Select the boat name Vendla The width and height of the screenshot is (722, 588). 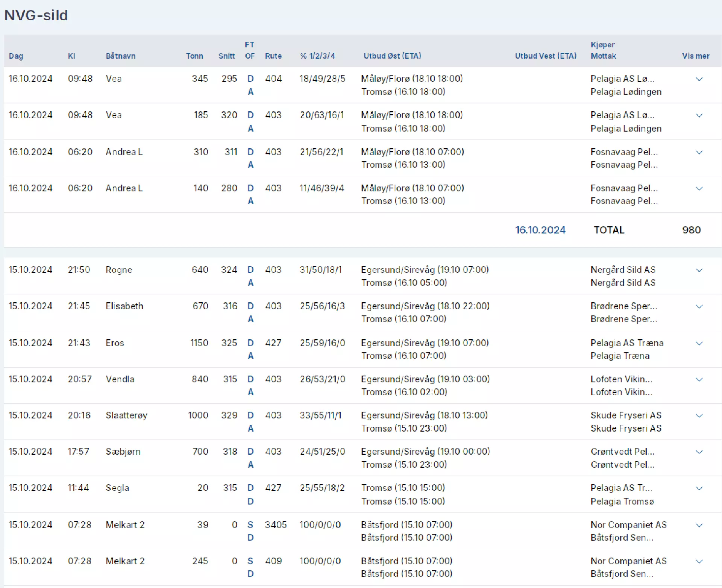pos(120,379)
